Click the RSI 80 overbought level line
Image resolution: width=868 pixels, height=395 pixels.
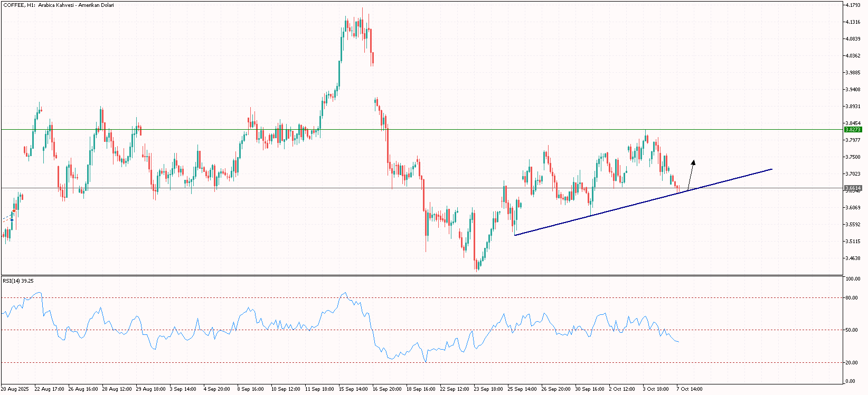tap(211, 297)
